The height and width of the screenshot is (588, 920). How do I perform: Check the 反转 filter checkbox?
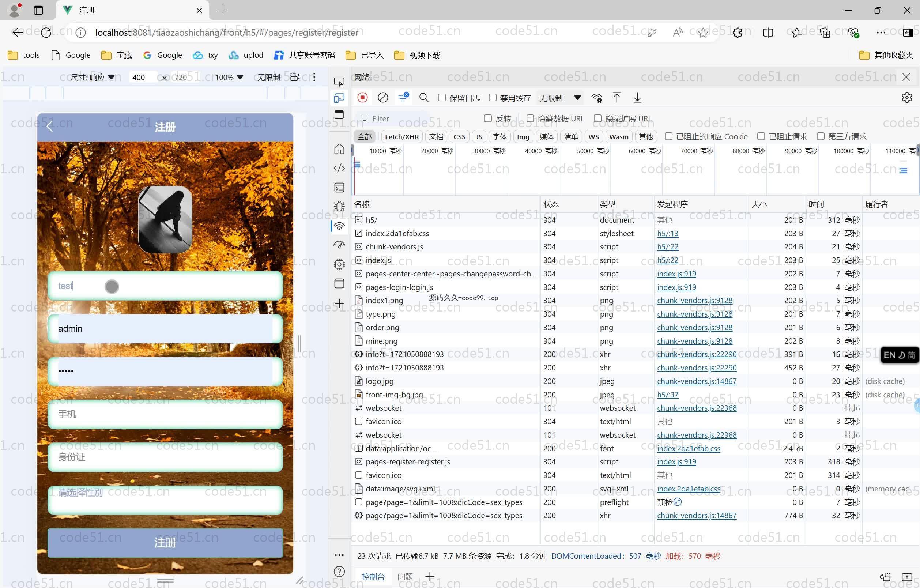[x=487, y=118]
